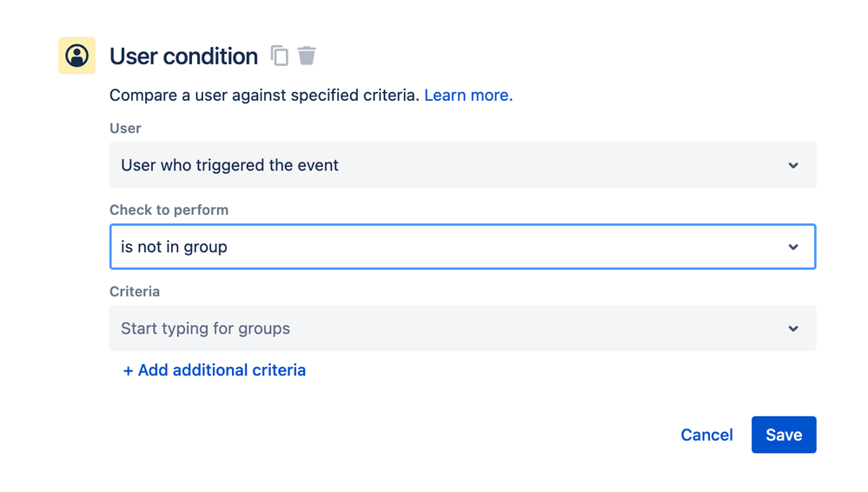Click the 'User' field label
This screenshot has height=492, width=868.
pos(125,128)
